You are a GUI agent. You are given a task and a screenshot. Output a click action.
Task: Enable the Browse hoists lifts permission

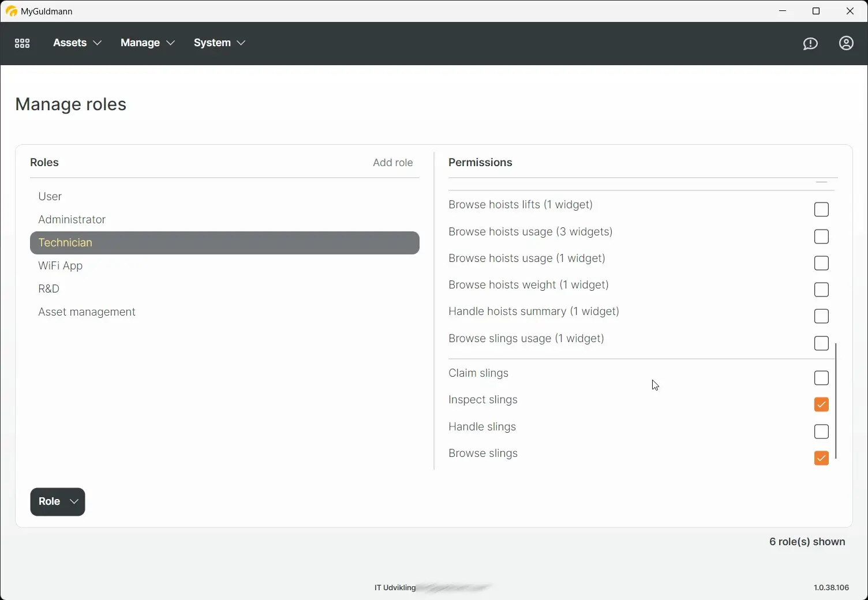coord(821,209)
